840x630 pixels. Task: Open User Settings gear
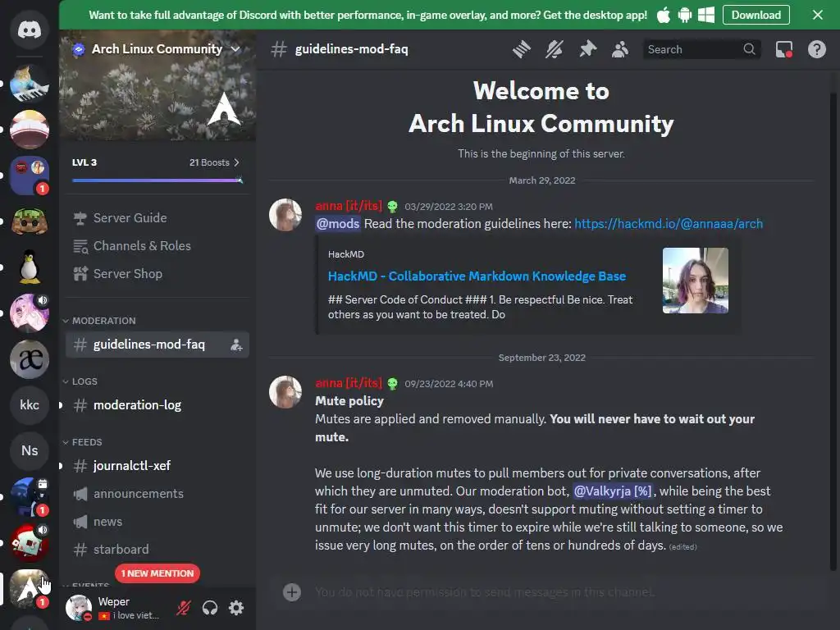pyautogui.click(x=236, y=608)
